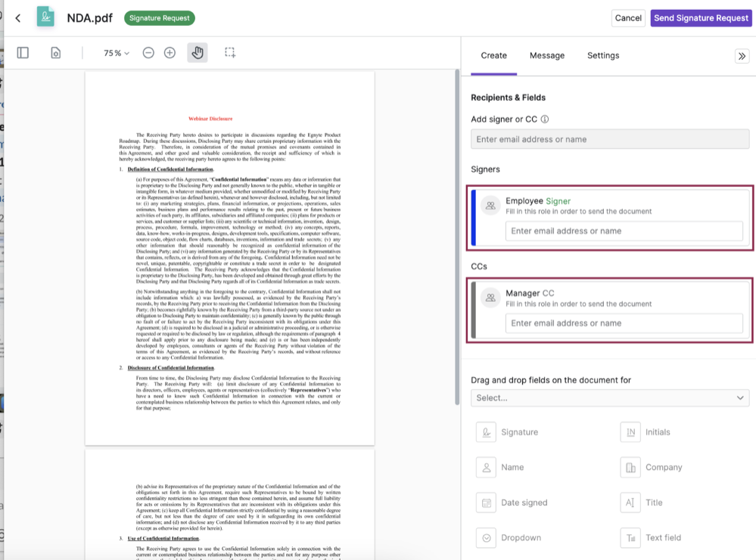Toggle the sidebar panel icon

(x=23, y=52)
